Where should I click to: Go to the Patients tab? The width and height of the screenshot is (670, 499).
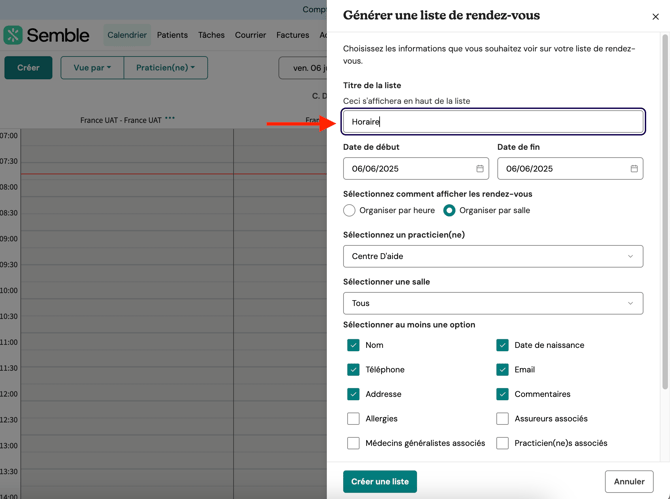(172, 35)
